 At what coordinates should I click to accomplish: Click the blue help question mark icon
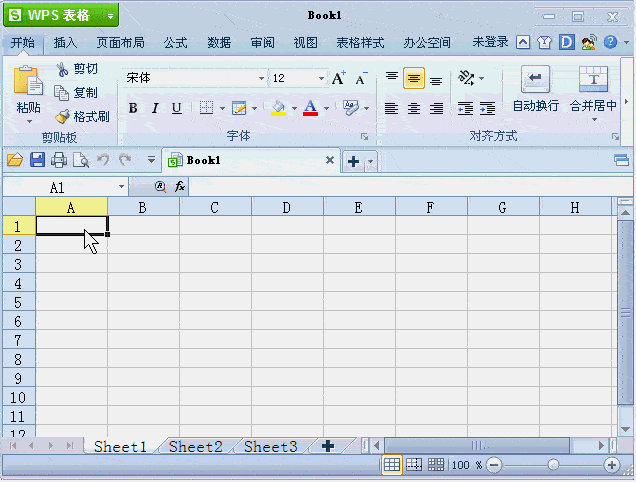pos(610,42)
